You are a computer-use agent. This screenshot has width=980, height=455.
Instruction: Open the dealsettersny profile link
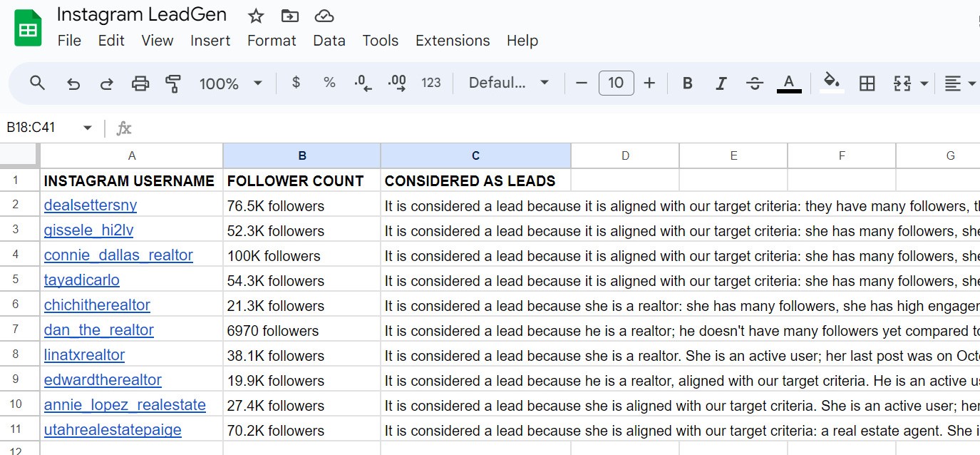coord(91,205)
